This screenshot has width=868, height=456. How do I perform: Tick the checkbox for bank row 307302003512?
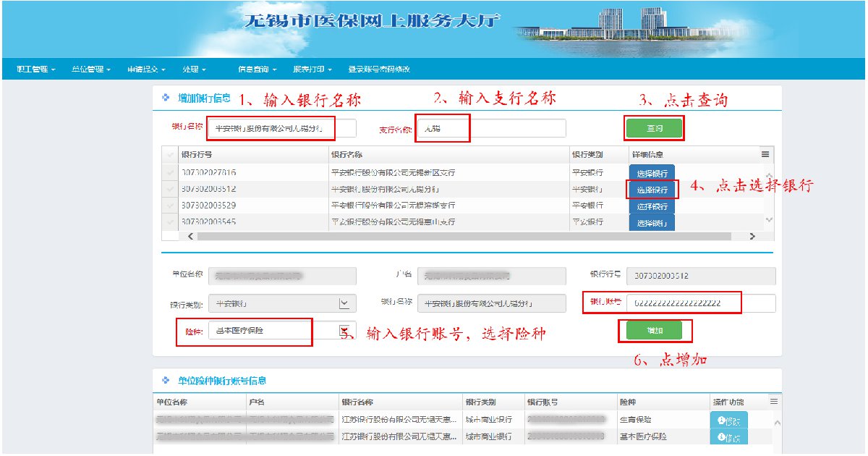tap(170, 189)
